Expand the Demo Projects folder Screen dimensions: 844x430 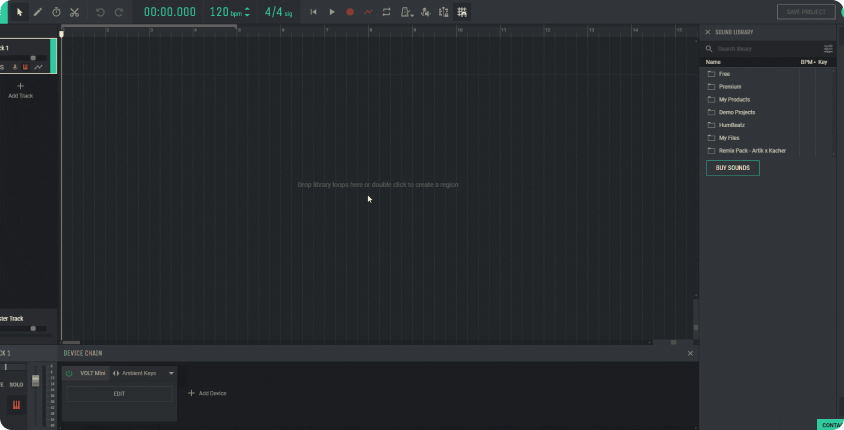pos(736,112)
